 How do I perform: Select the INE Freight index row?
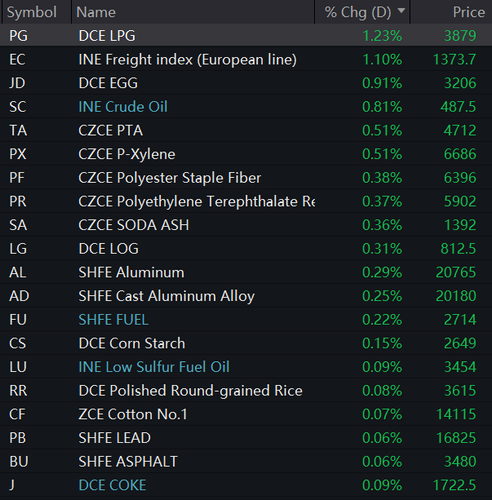tap(246, 59)
